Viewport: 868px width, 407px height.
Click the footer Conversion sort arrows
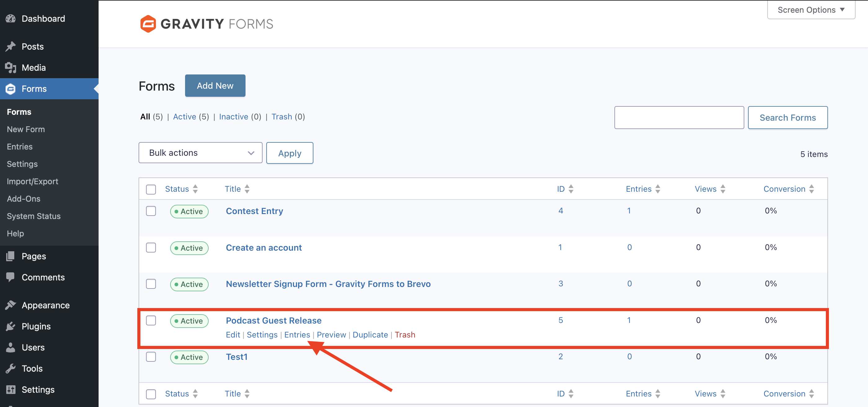811,394
